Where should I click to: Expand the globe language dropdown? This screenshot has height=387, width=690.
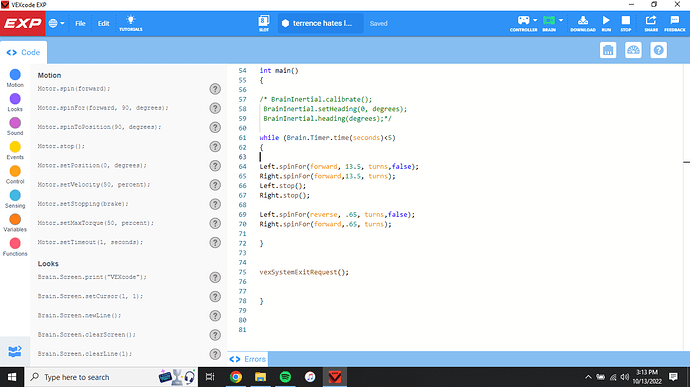56,23
